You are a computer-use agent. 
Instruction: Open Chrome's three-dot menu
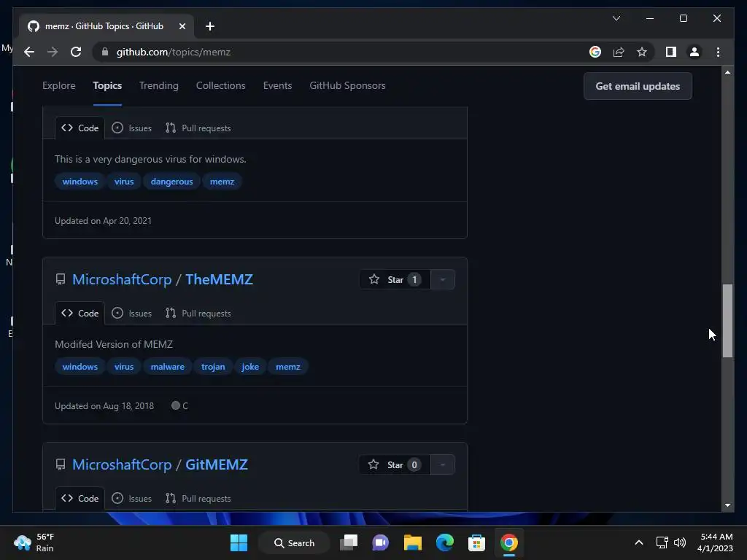[718, 52]
